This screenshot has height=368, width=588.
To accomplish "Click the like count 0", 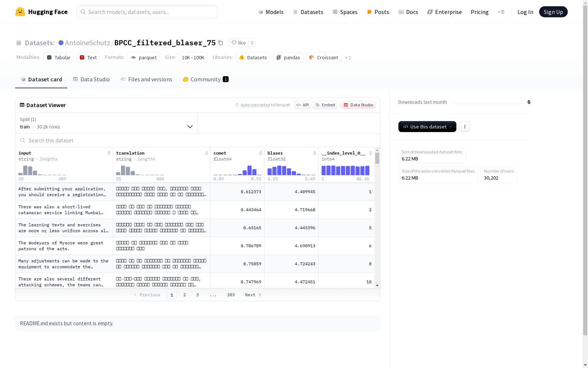I will pos(252,43).
